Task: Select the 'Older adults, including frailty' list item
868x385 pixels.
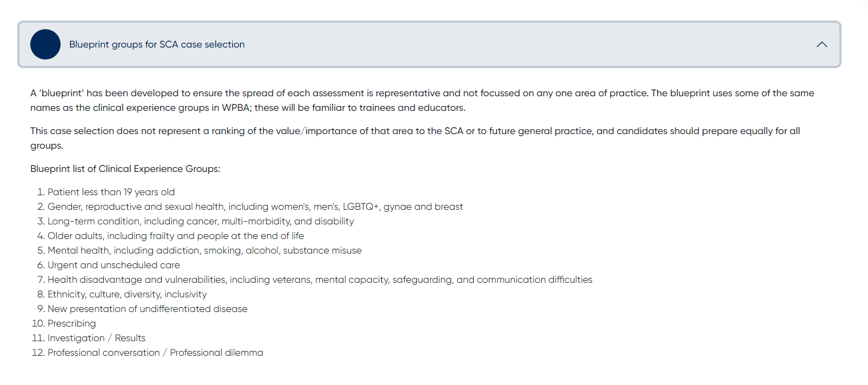Action: 176,236
